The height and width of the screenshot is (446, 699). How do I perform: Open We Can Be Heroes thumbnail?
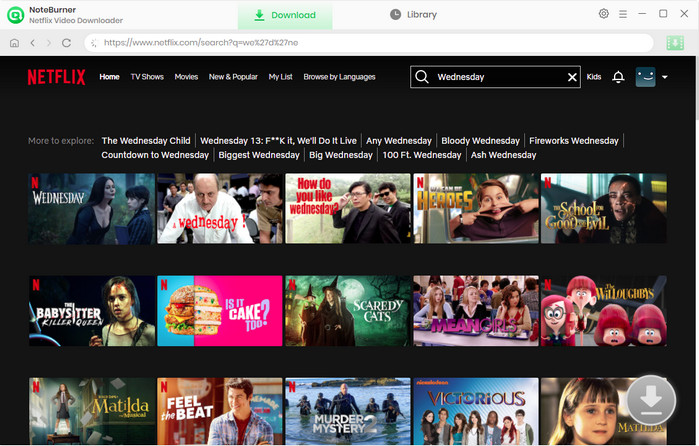tap(476, 209)
